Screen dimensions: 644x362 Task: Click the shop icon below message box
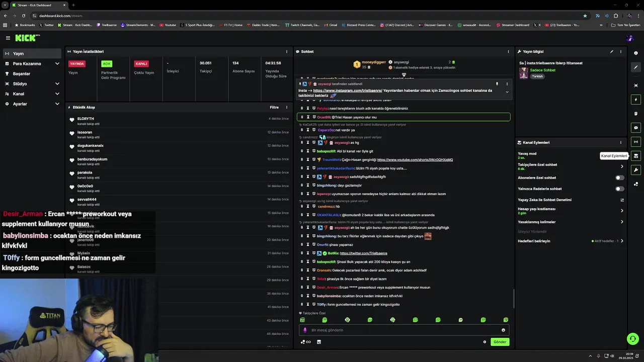[319, 342]
